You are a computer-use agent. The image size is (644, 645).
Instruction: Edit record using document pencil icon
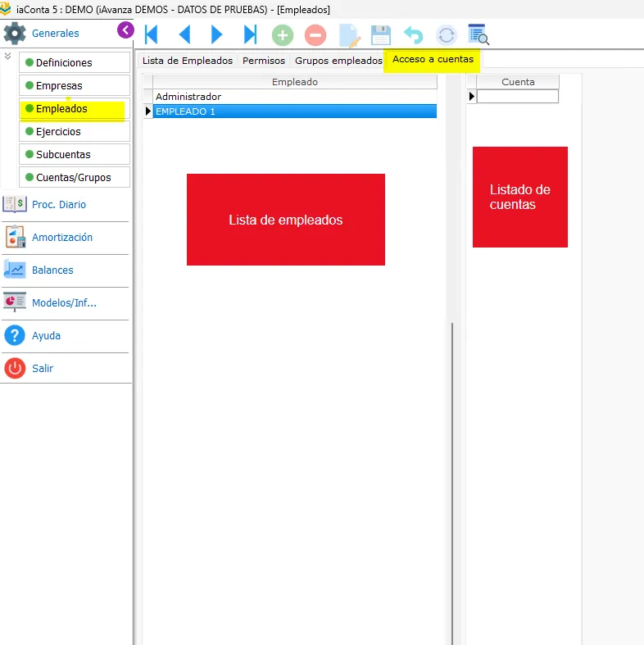[x=350, y=35]
